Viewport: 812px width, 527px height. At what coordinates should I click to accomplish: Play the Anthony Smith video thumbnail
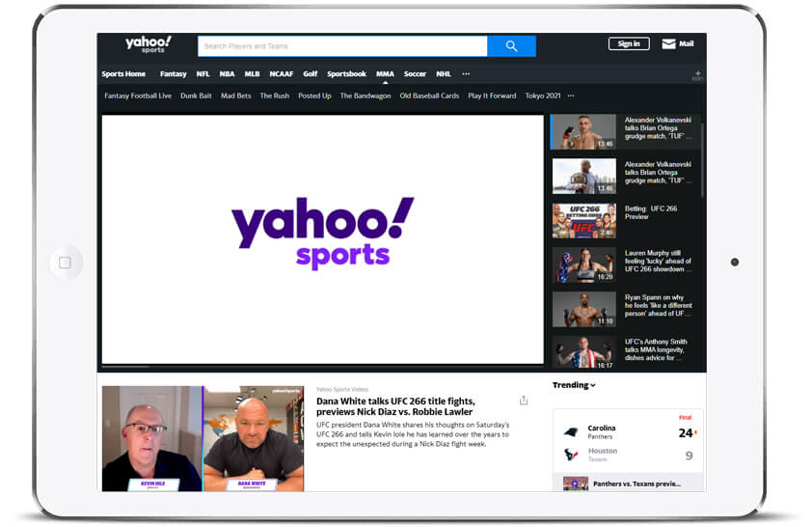click(x=583, y=353)
